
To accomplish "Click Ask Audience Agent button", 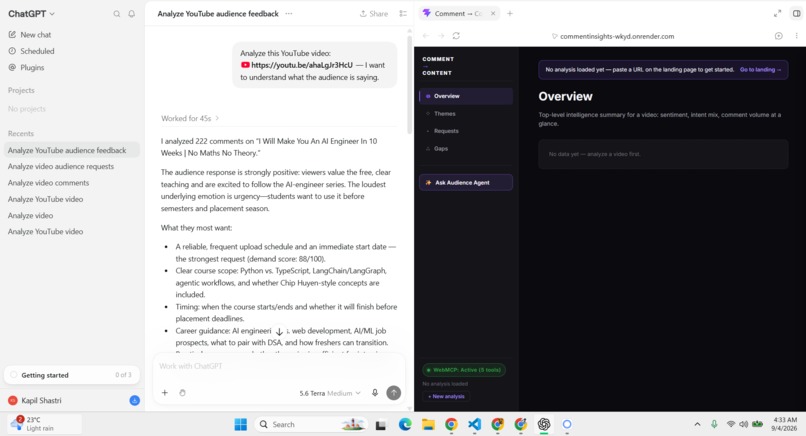I will pyautogui.click(x=466, y=183).
